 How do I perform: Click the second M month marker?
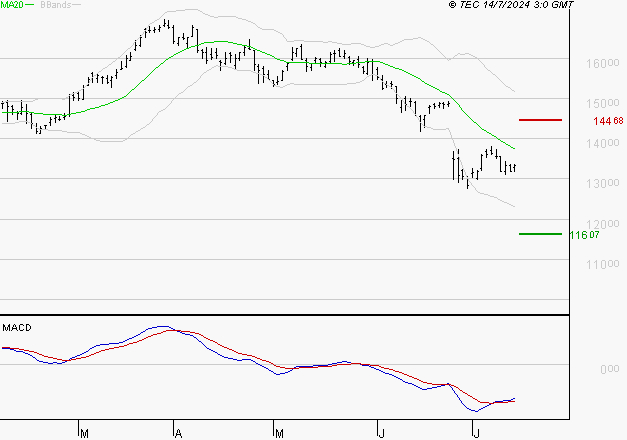(279, 433)
